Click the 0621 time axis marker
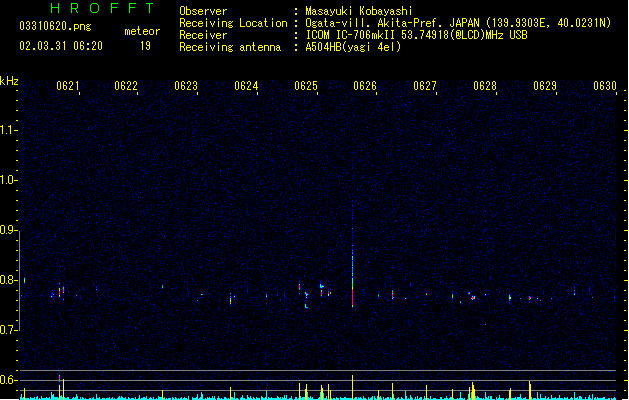This screenshot has width=629, height=400. (x=67, y=86)
